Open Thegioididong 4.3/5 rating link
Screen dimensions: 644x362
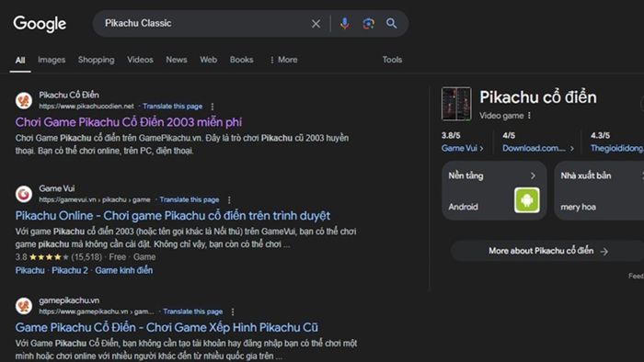pyautogui.click(x=617, y=149)
